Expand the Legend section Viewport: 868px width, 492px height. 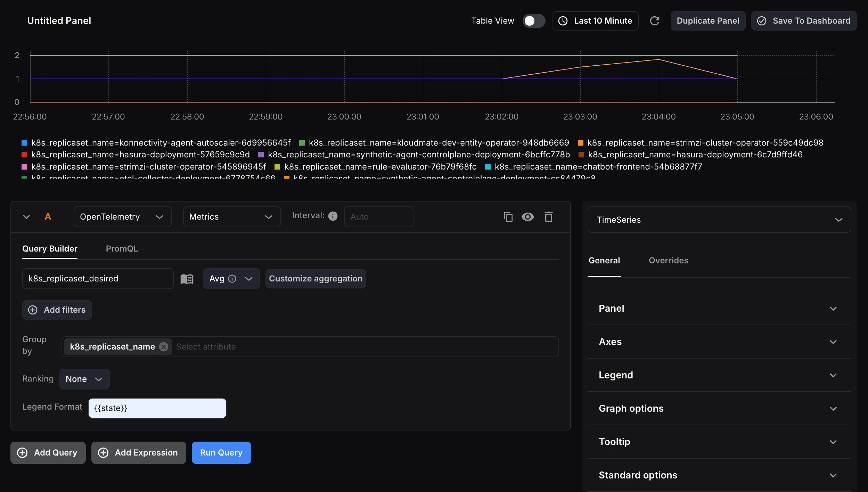[719, 375]
